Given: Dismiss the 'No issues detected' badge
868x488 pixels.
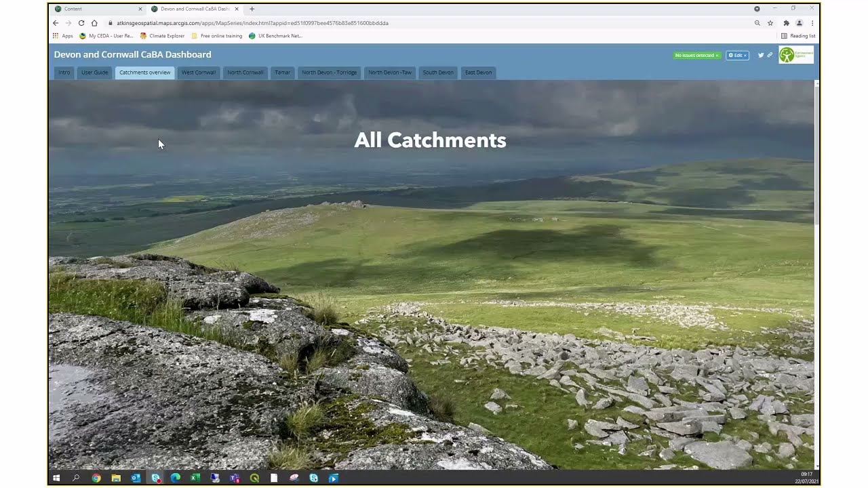Looking at the screenshot, I should [717, 56].
